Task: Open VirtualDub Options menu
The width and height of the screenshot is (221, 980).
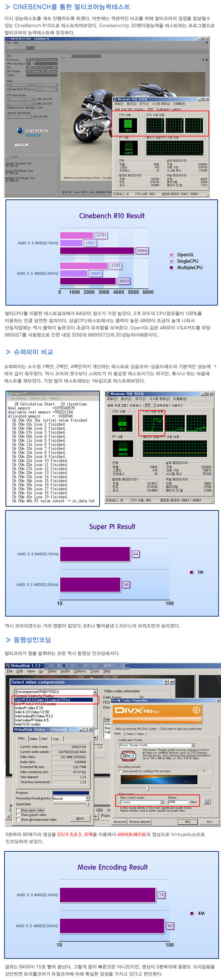Action: coord(80,671)
